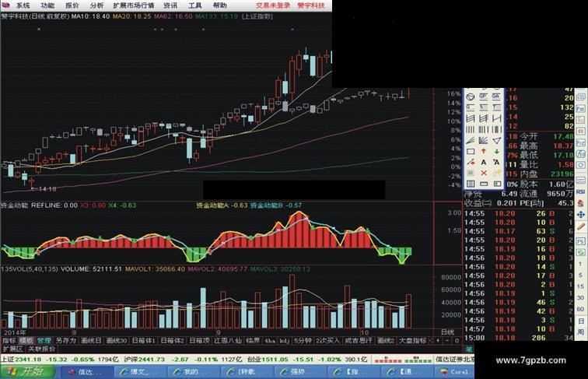This screenshot has height=379, width=588.
Task: Click the 另存为 button
Action: 66,340
